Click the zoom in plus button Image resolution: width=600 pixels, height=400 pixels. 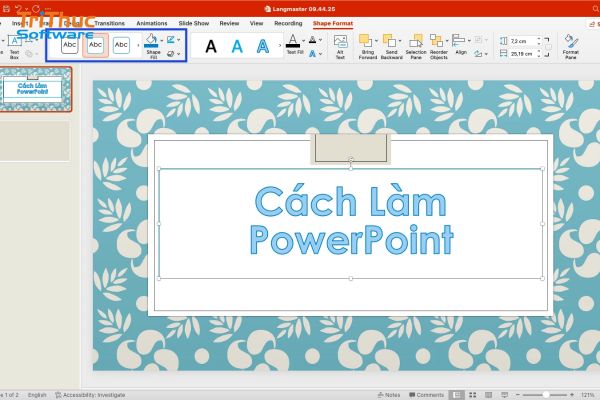572,395
